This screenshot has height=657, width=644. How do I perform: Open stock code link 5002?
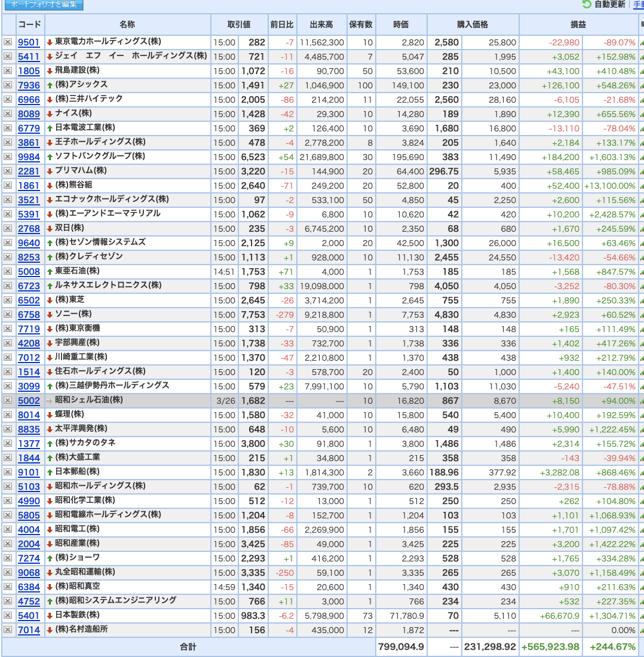(29, 401)
